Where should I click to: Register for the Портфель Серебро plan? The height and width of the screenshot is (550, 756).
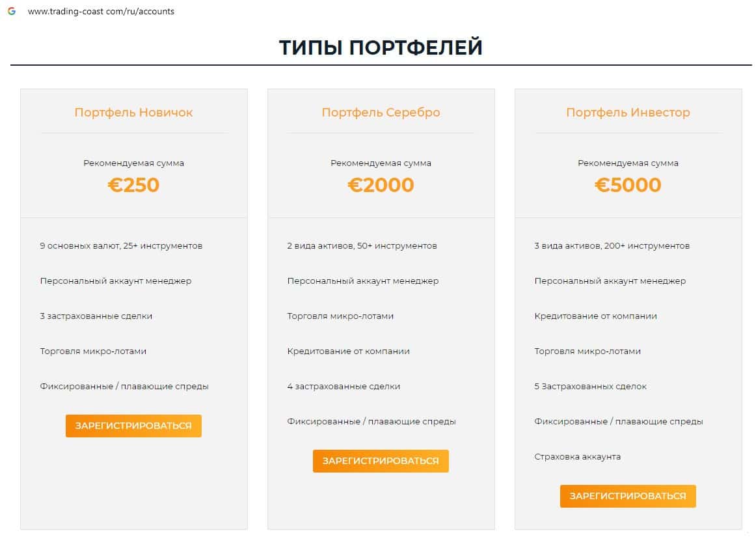(381, 461)
